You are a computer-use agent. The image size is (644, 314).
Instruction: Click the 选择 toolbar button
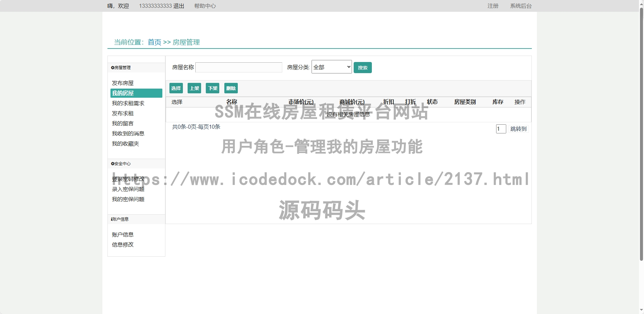[176, 88]
